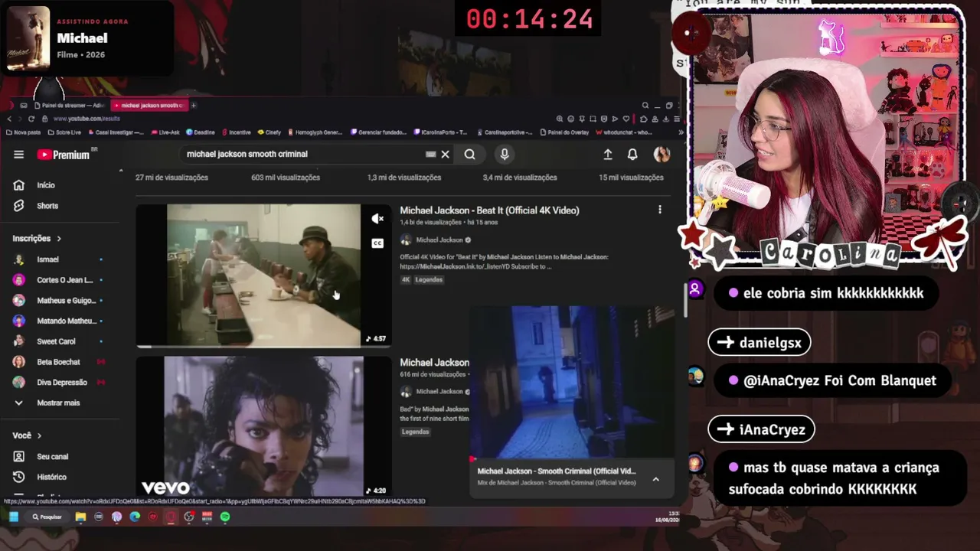Open browser downloads icon
The image size is (980, 551).
pyautogui.click(x=665, y=119)
